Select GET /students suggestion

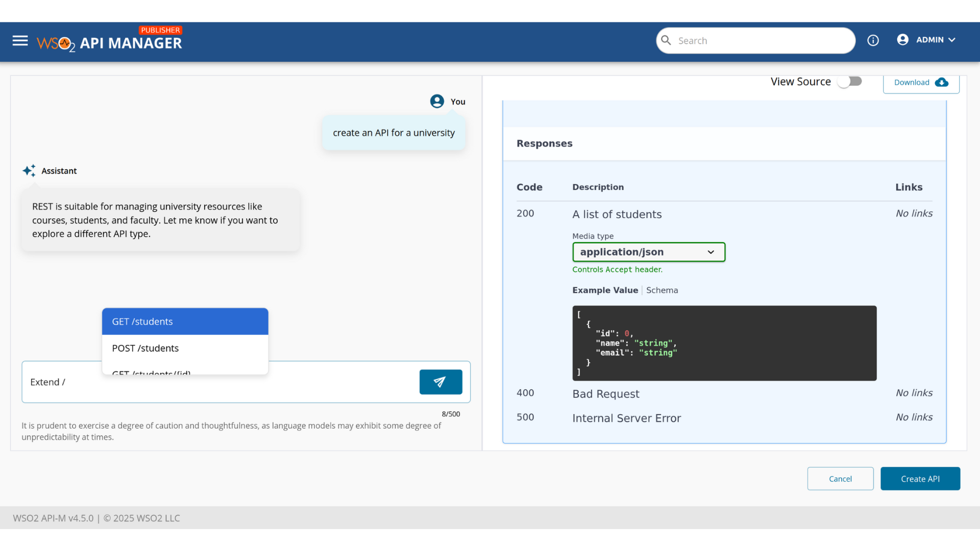pyautogui.click(x=185, y=321)
